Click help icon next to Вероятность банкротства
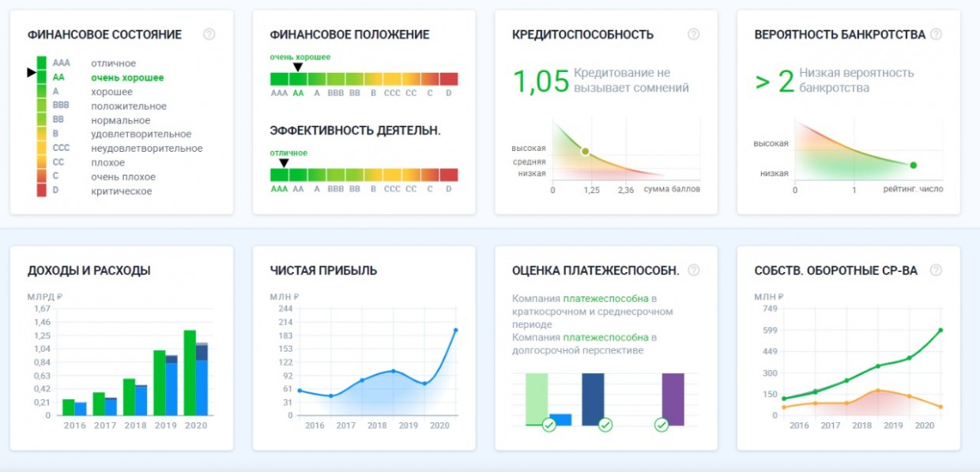The height and width of the screenshot is (472, 980). tap(936, 34)
